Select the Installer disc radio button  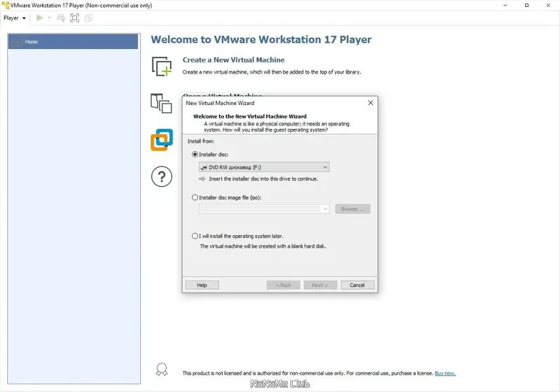pos(195,155)
